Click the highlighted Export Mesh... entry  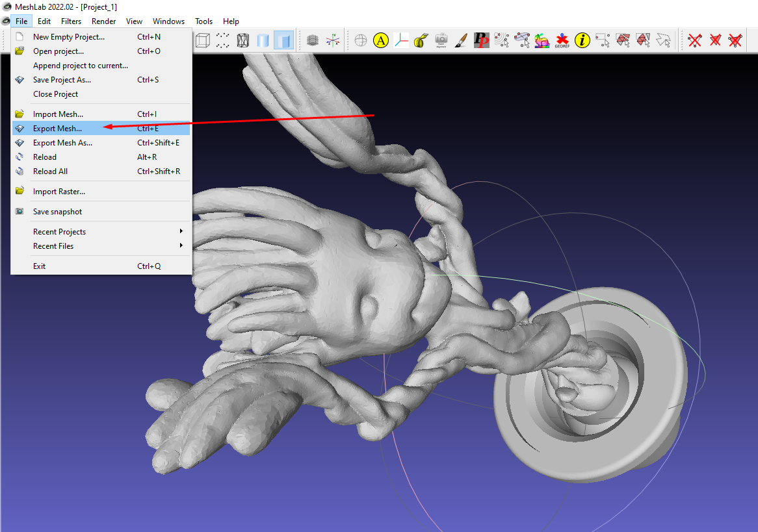click(101, 128)
